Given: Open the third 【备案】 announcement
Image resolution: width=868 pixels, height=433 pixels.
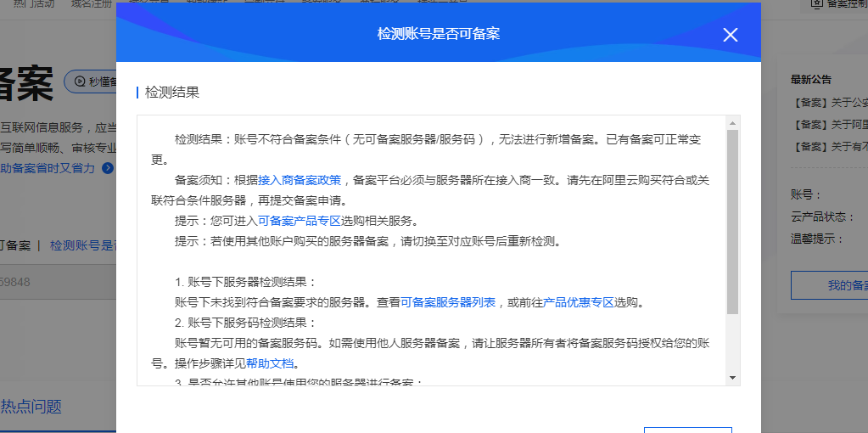Looking at the screenshot, I should [x=829, y=146].
